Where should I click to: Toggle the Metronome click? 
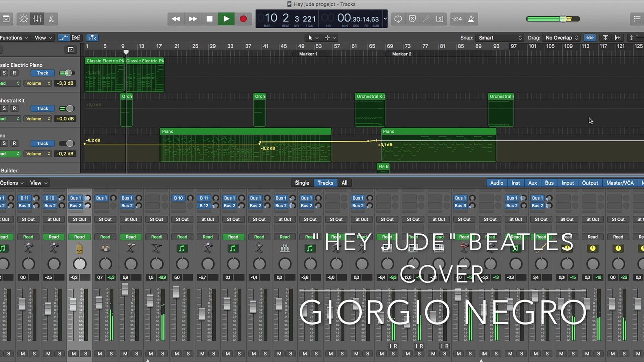click(471, 19)
